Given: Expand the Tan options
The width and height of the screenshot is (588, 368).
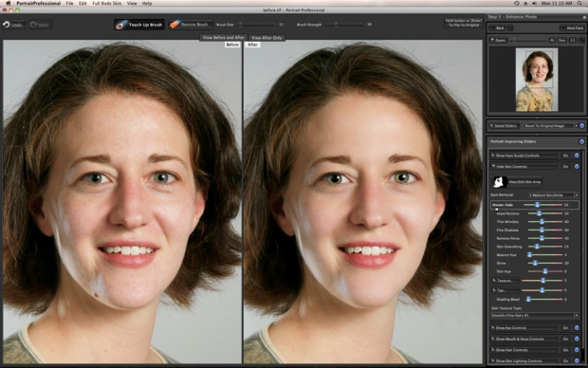Looking at the screenshot, I should tap(505, 290).
